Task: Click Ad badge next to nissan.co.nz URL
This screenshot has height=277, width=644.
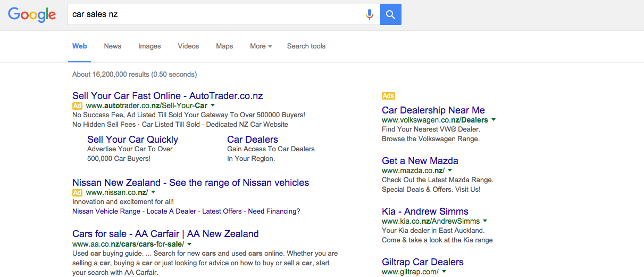Action: pos(78,192)
